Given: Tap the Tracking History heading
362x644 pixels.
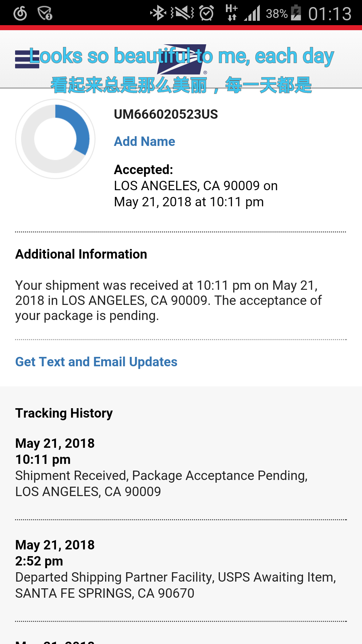Looking at the screenshot, I should click(x=64, y=413).
